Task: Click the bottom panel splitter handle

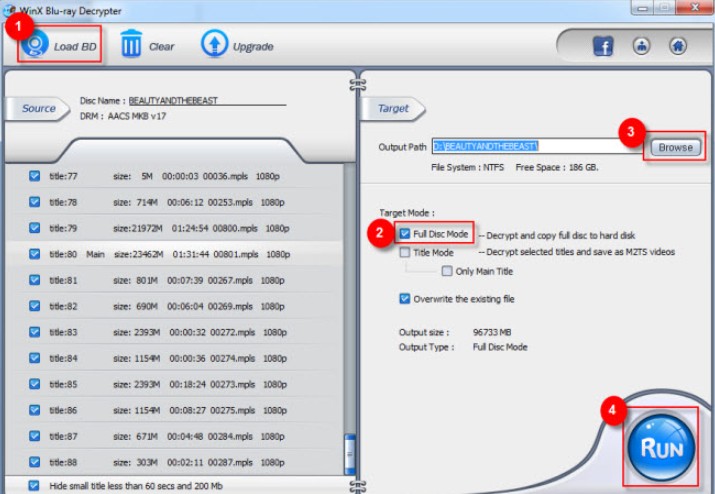Action: tap(358, 486)
